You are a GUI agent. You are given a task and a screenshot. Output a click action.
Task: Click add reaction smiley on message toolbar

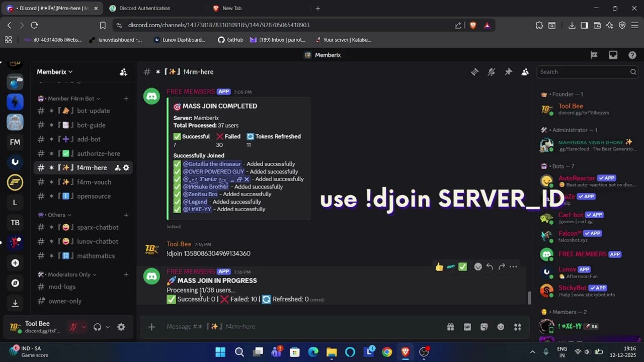(x=478, y=267)
